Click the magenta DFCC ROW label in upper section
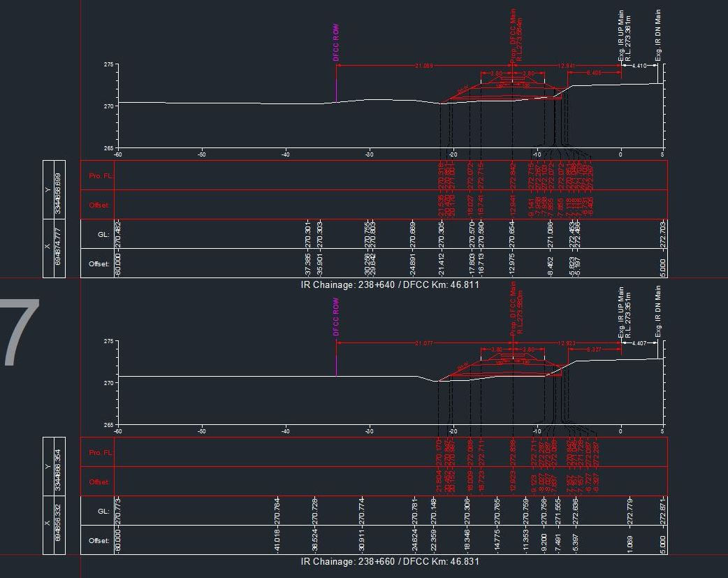The image size is (728, 578). 336,43
